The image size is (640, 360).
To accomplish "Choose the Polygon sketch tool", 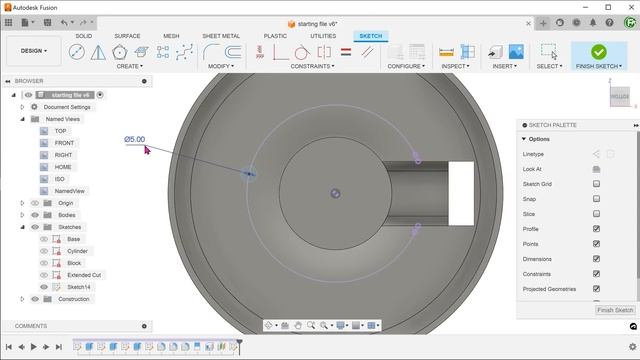I will (120, 52).
